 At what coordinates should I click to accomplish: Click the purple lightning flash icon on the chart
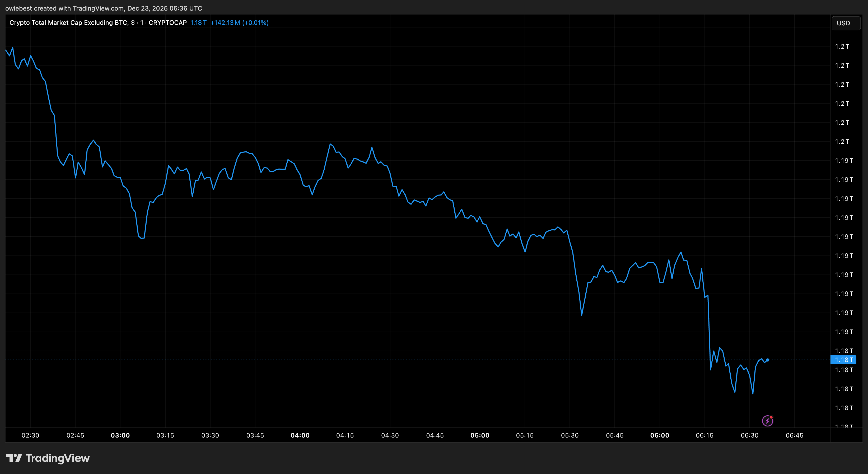767,420
